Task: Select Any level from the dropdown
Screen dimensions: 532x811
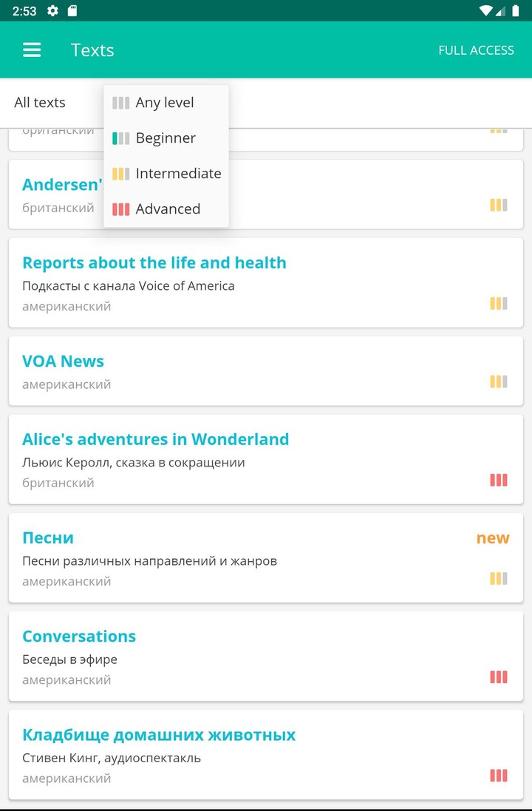Action: [x=165, y=103]
